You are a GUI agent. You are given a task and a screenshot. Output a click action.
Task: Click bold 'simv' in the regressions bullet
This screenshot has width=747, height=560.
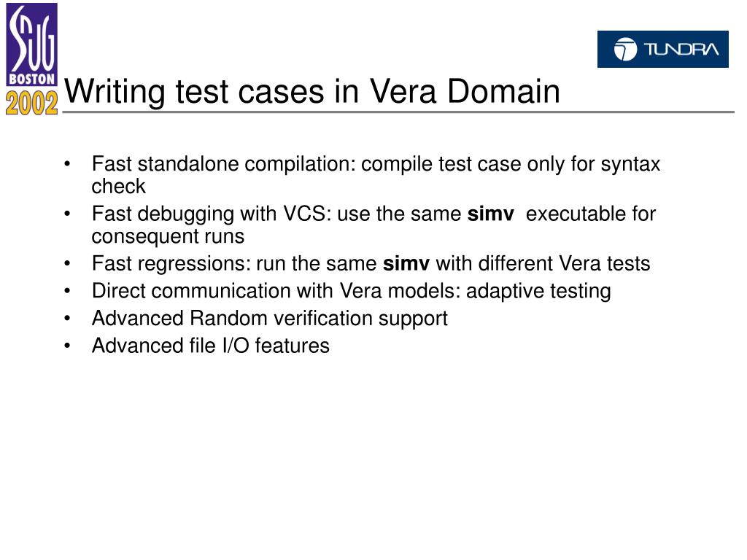tap(406, 263)
